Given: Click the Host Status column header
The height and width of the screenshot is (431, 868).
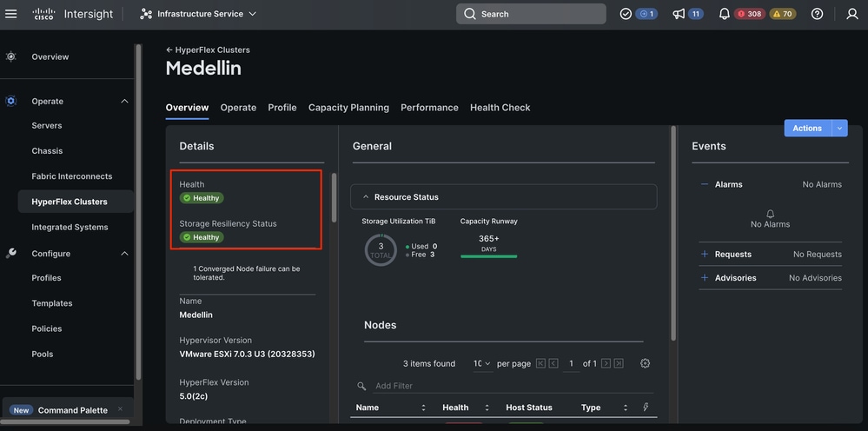Looking at the screenshot, I should pos(529,408).
